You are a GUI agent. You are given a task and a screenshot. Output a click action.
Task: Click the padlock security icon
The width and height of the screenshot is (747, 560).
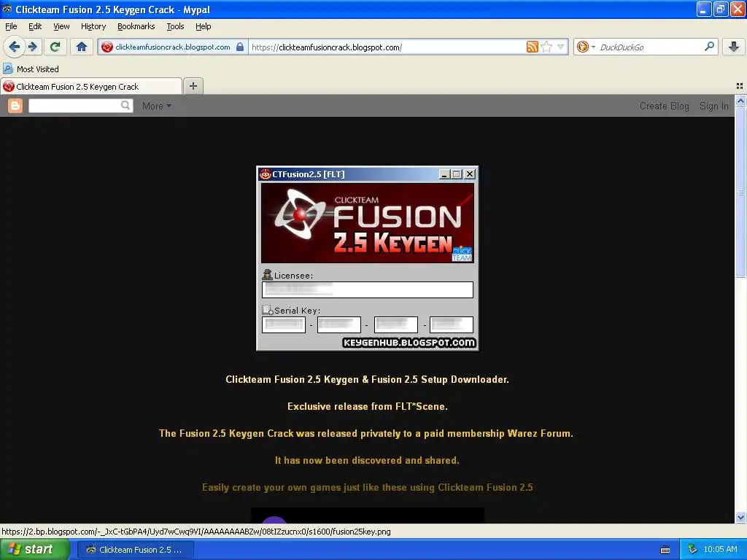[x=240, y=47]
